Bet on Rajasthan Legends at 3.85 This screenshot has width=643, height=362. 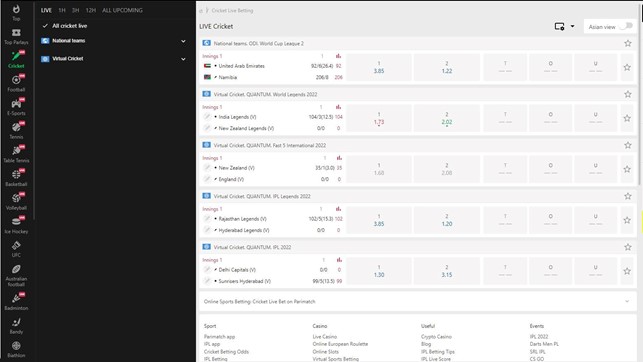[379, 220]
